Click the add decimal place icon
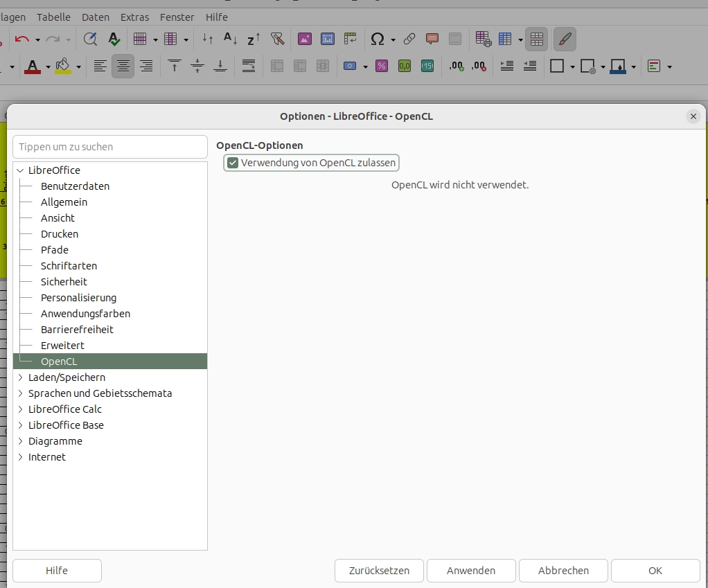 pyautogui.click(x=456, y=66)
